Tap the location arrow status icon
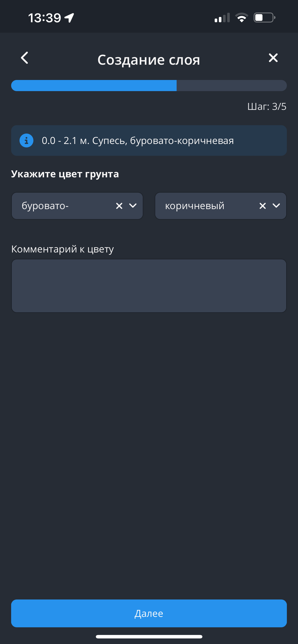The height and width of the screenshot is (644, 298). coord(69,18)
